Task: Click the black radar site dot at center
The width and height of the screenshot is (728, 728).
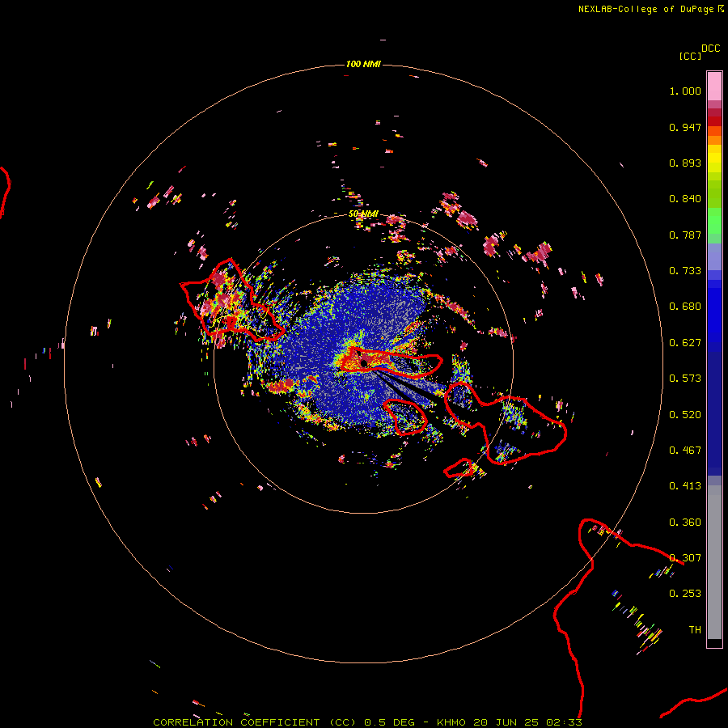Action: point(364,362)
